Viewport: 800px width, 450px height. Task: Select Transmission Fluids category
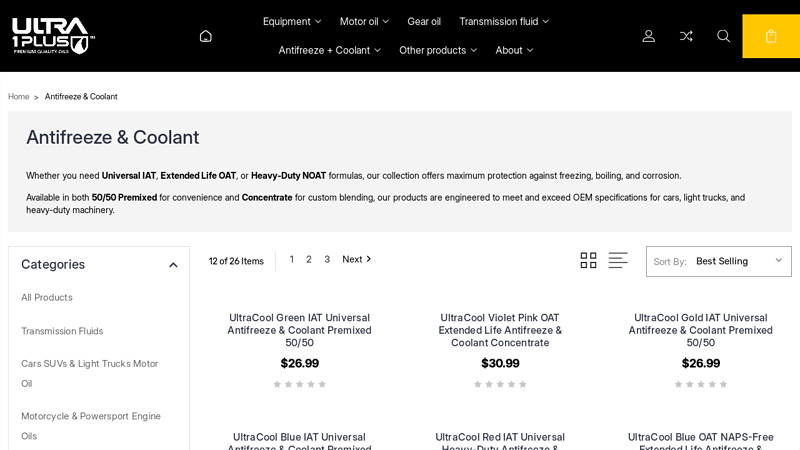click(62, 331)
